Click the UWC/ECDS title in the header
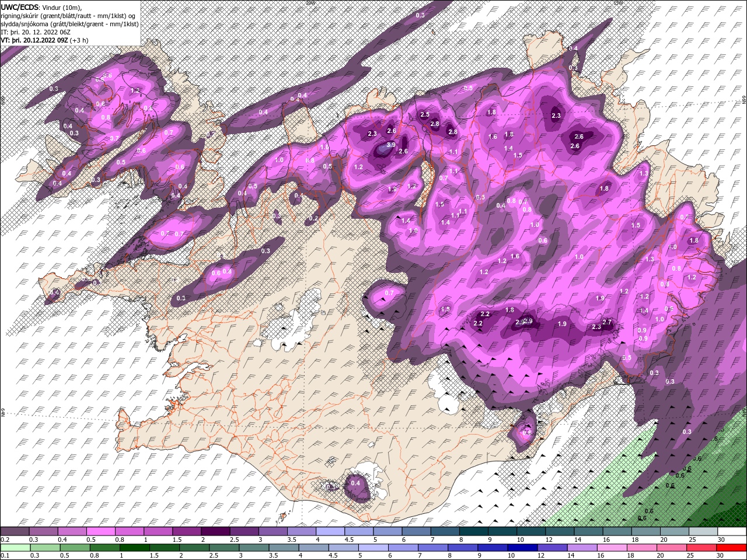Image resolution: width=747 pixels, height=560 pixels. 19,6
